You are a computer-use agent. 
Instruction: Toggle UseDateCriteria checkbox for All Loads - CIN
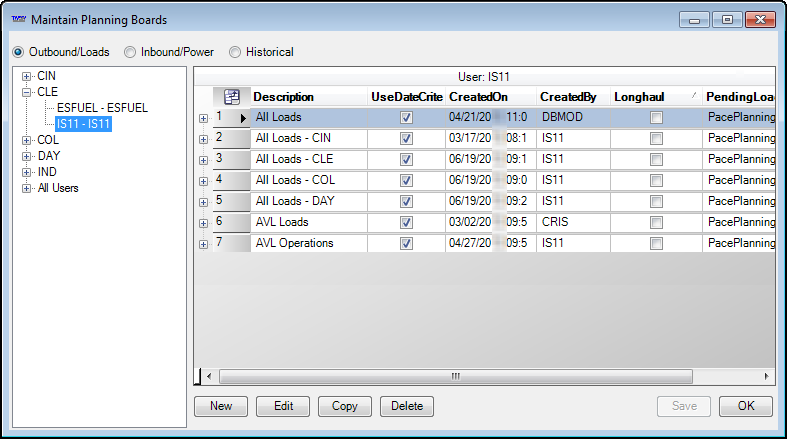407,138
